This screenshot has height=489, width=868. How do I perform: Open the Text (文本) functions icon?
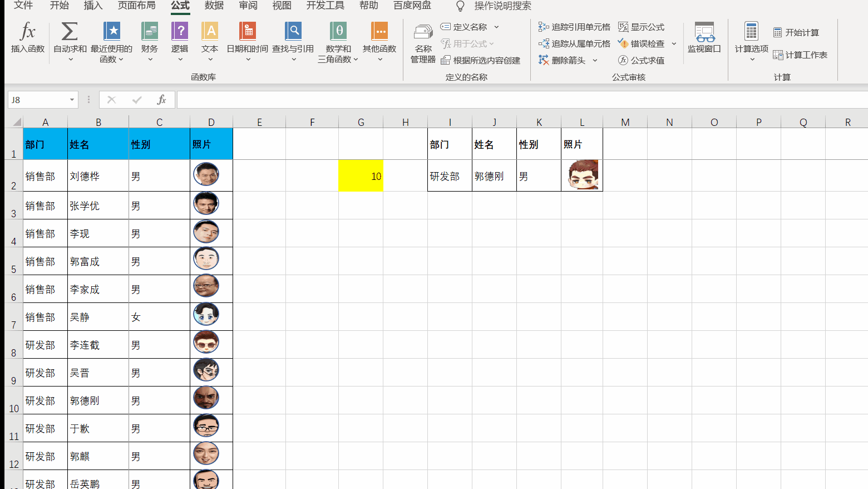pyautogui.click(x=210, y=32)
